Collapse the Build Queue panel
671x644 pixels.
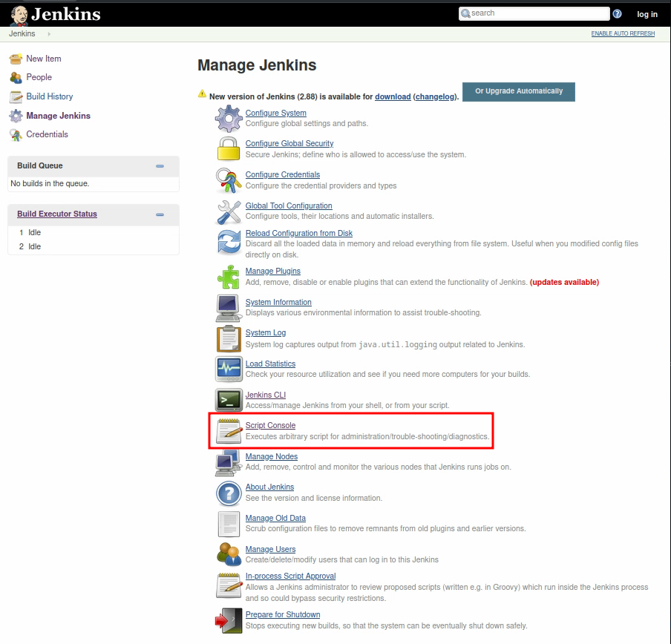(160, 166)
